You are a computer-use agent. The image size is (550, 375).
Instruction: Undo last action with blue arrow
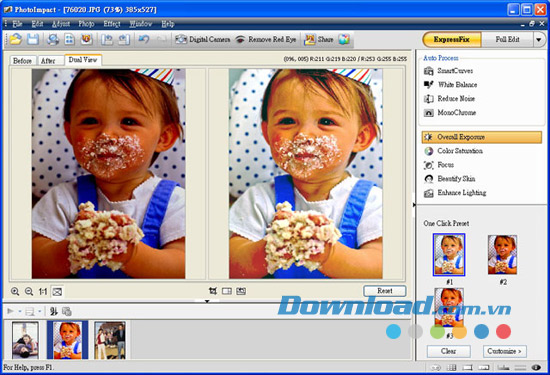point(144,39)
